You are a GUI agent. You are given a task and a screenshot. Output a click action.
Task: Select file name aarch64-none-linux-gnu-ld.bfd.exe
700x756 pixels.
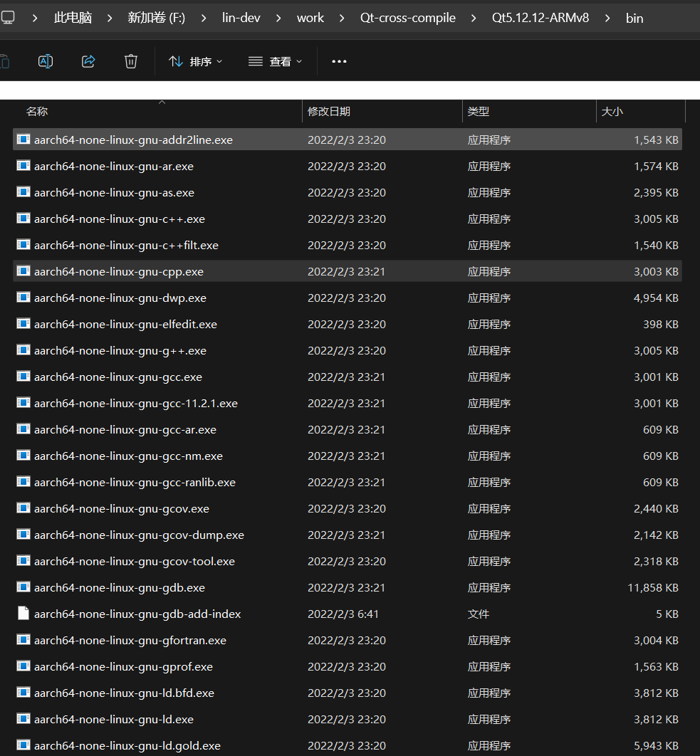click(x=124, y=693)
